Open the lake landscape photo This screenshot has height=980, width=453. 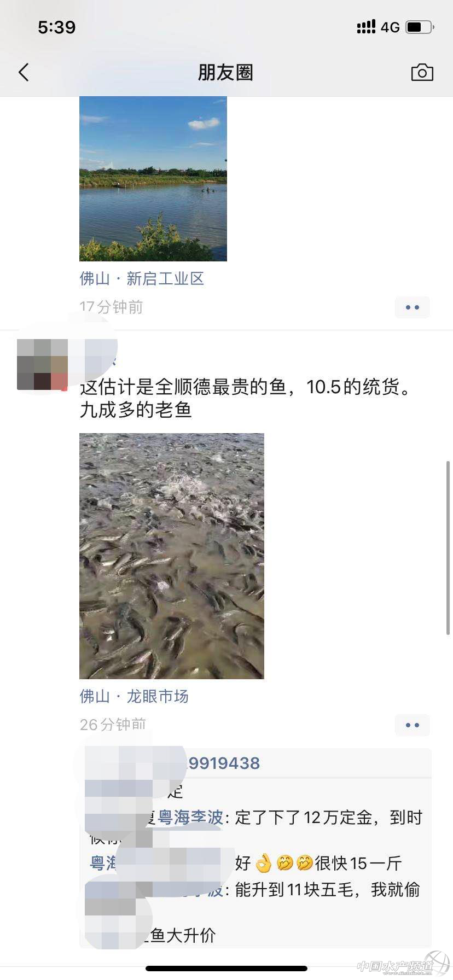[153, 179]
